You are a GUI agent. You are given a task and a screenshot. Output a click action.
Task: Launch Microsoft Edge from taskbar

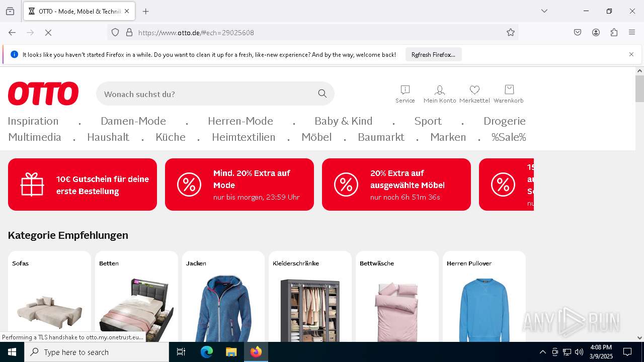click(207, 352)
